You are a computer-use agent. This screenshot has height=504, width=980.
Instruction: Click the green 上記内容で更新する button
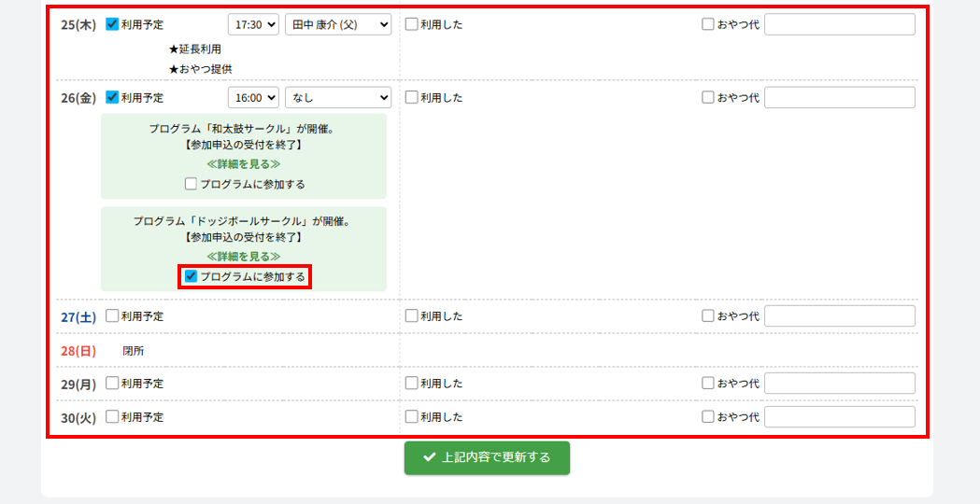point(487,458)
